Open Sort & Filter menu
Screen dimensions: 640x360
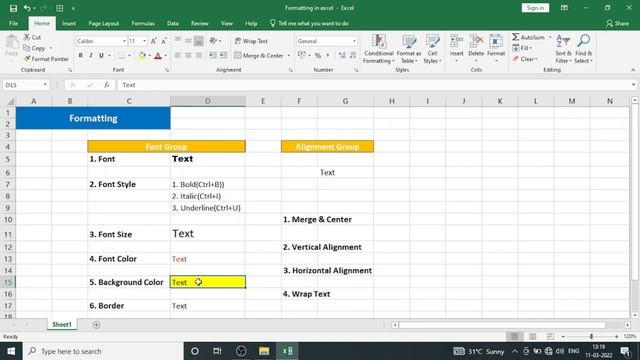563,49
